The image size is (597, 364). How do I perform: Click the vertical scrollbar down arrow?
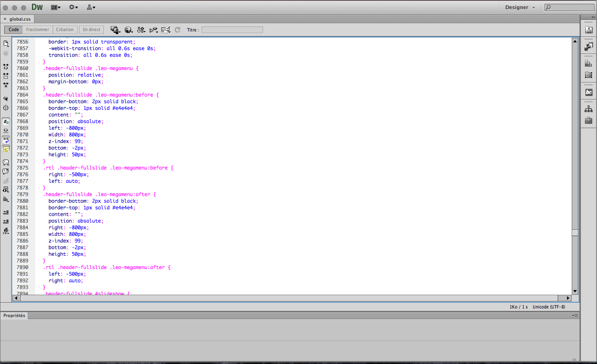pos(575,291)
